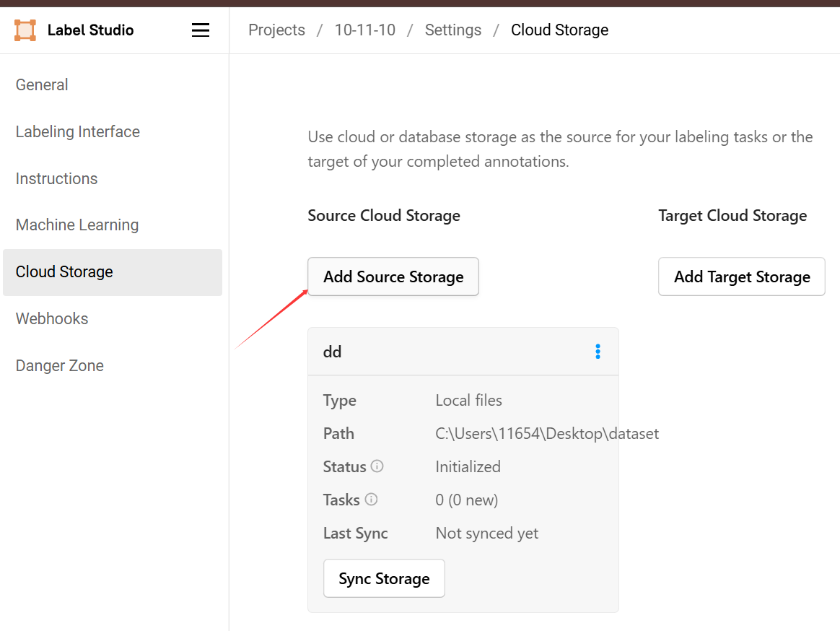This screenshot has width=840, height=631.
Task: Click the Label Studio logo icon
Action: [25, 30]
